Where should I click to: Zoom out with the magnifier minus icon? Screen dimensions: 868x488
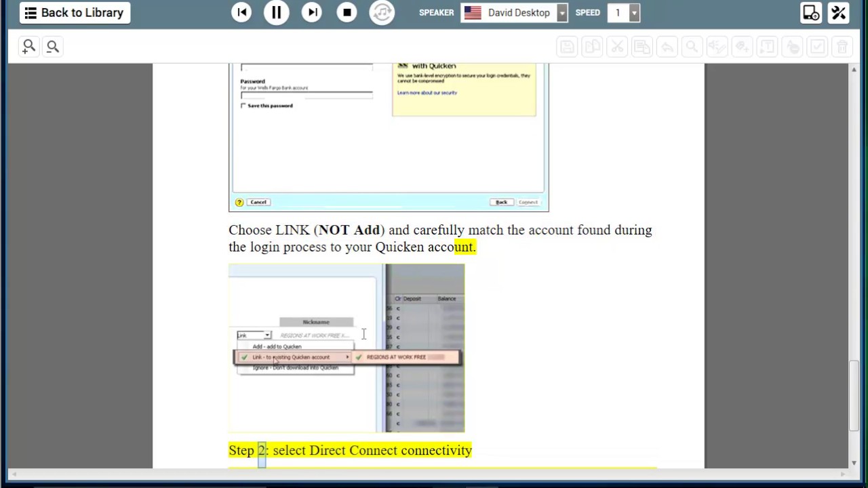pos(53,47)
